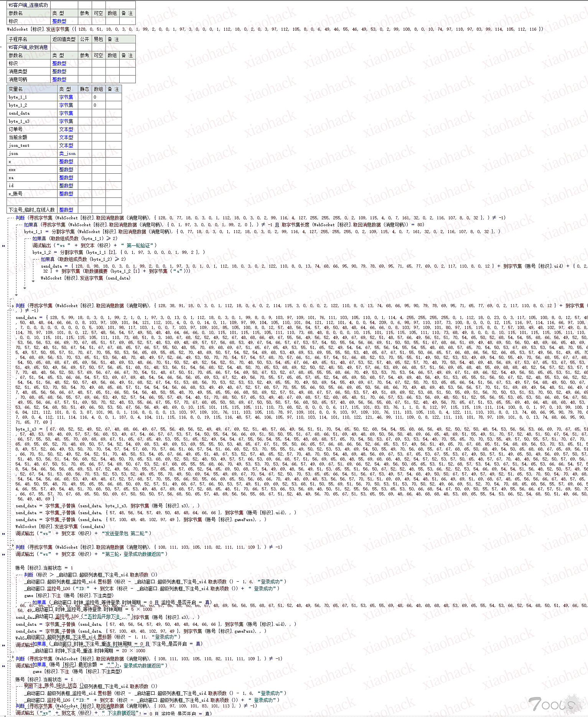Toggle 可空 cell for 消息类型 parameter

pyautogui.click(x=98, y=71)
